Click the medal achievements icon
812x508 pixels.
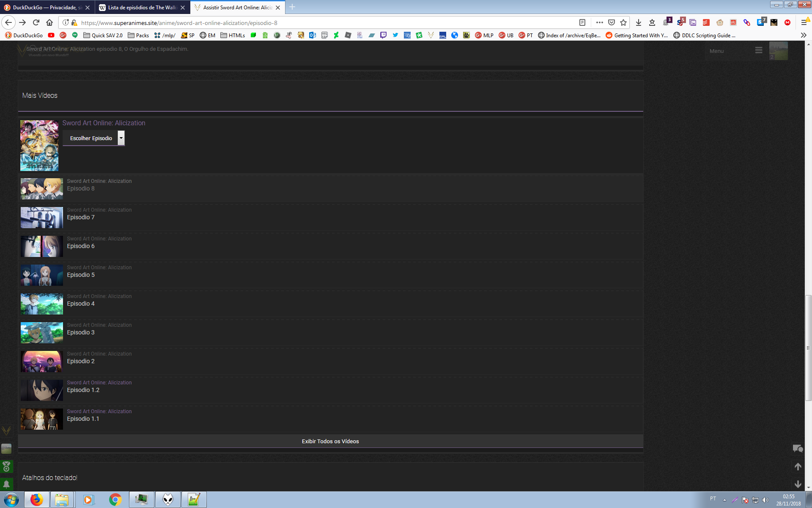[6, 467]
